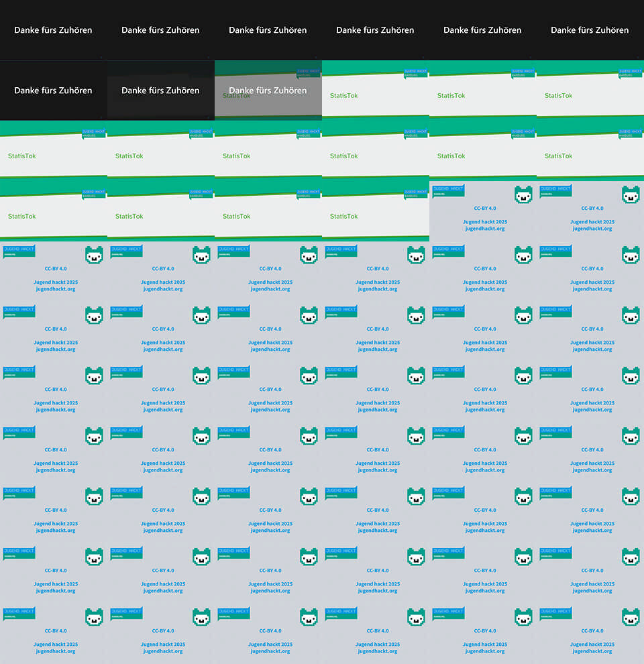Click the Jugend hackt badge in the first StatisTok frame
The width and height of the screenshot is (644, 664).
415,72
